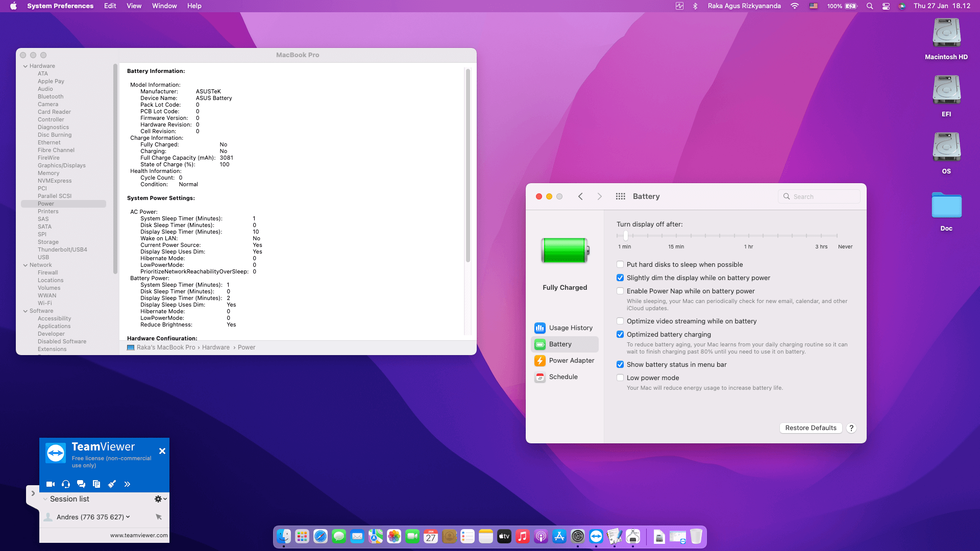Open Session list gear settings menu
Viewport: 980px width, 551px height.
pos(160,499)
